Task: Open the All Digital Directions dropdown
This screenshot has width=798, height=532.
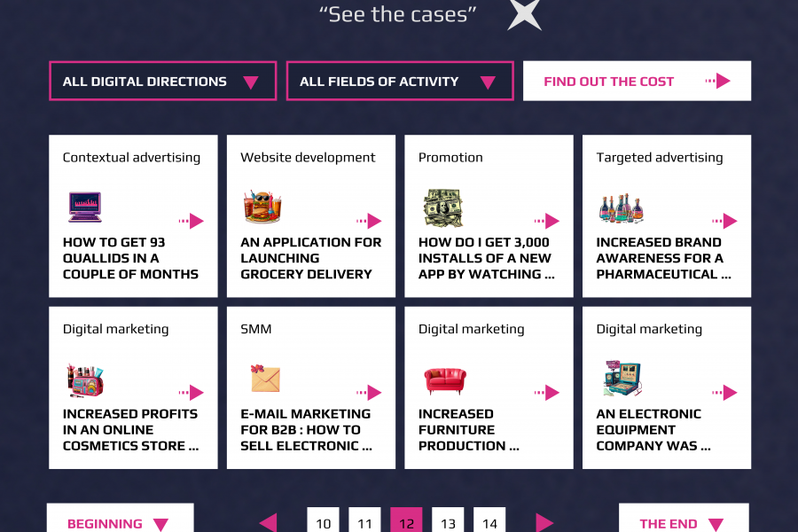Action: pos(162,82)
